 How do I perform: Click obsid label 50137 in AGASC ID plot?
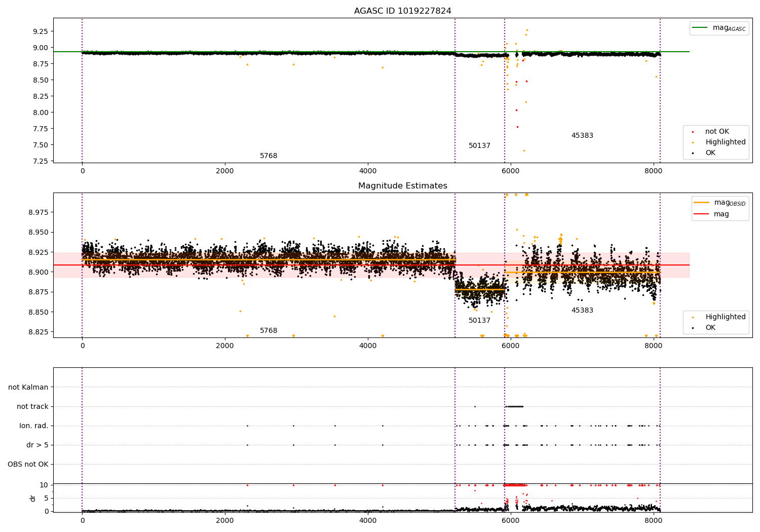(479, 146)
